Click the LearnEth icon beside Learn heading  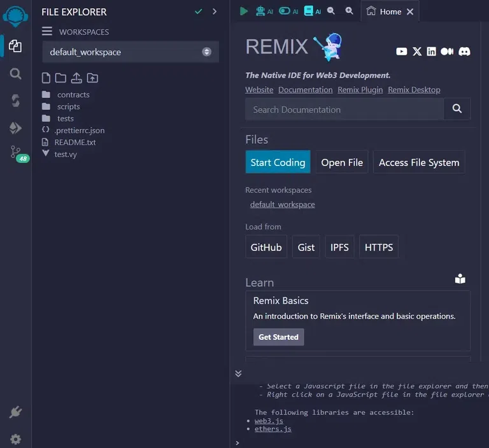tap(460, 279)
